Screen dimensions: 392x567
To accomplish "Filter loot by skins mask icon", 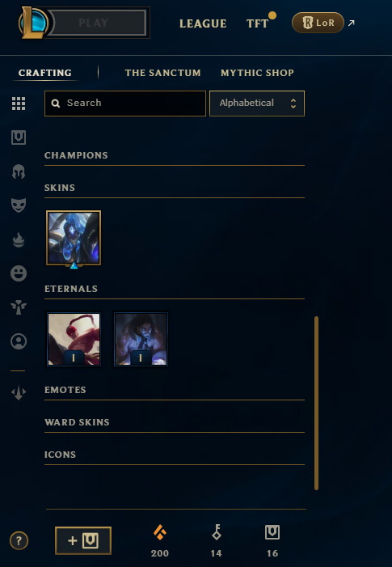I will (x=19, y=205).
